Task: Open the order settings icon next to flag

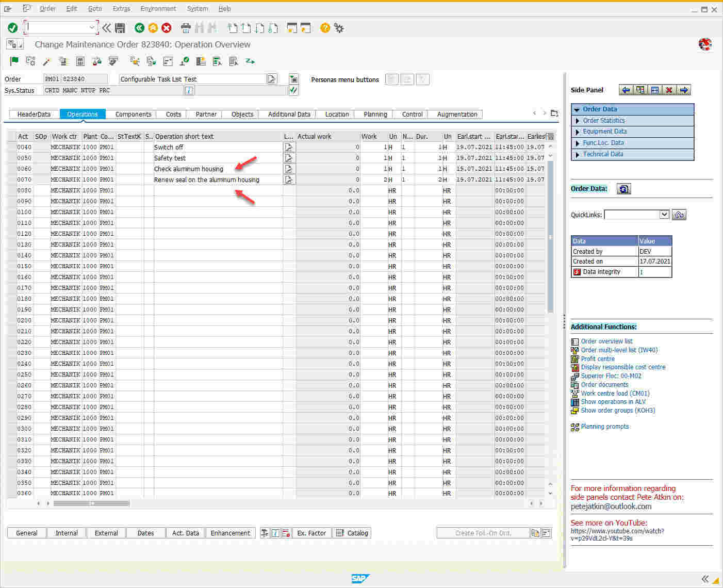Action: click(x=30, y=61)
